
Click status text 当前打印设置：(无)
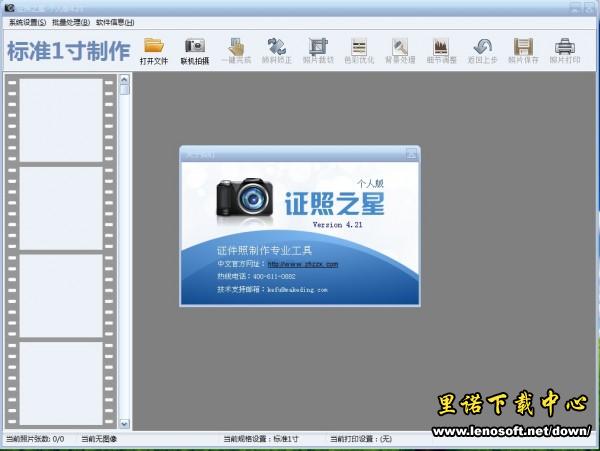361,439
